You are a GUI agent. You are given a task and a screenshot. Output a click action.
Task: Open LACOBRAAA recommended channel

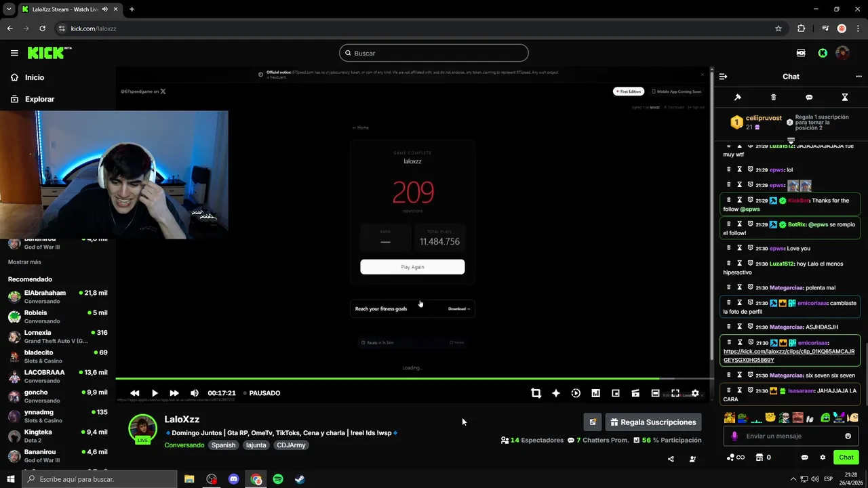click(58, 376)
